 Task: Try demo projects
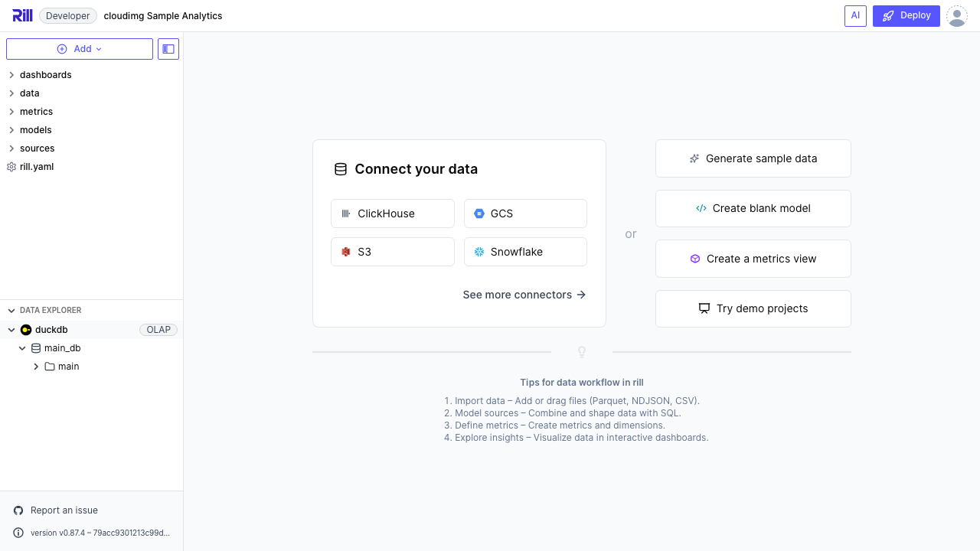tap(753, 308)
